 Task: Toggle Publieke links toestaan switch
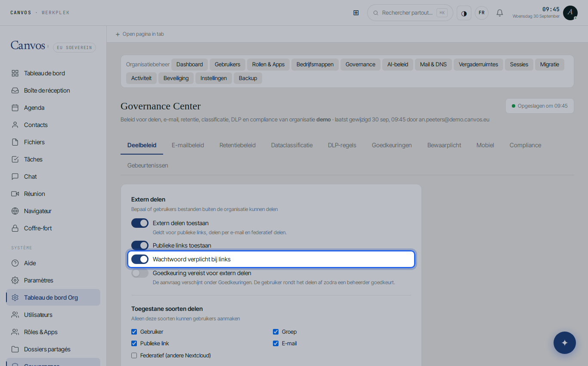pos(140,245)
